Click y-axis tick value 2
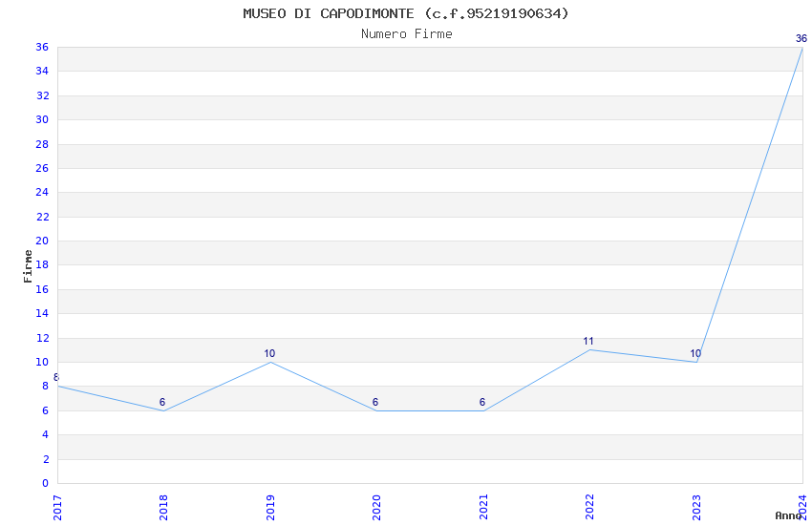Screen dimensions: 812x525 coord(46,459)
